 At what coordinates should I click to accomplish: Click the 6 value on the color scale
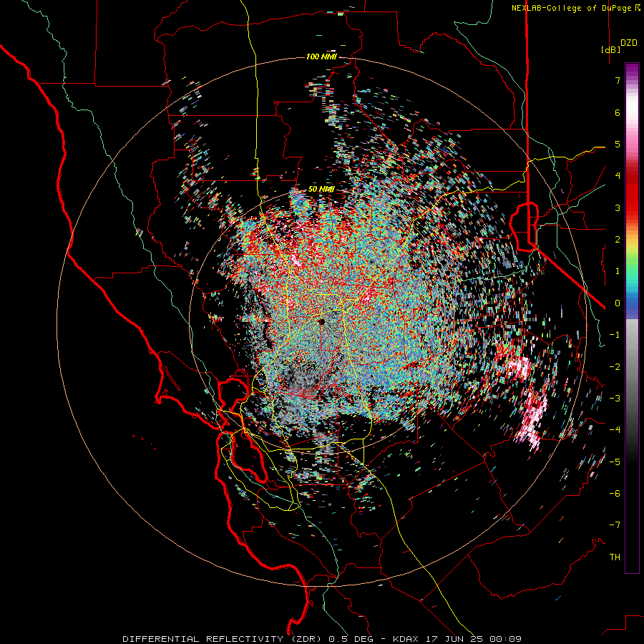tap(618, 112)
